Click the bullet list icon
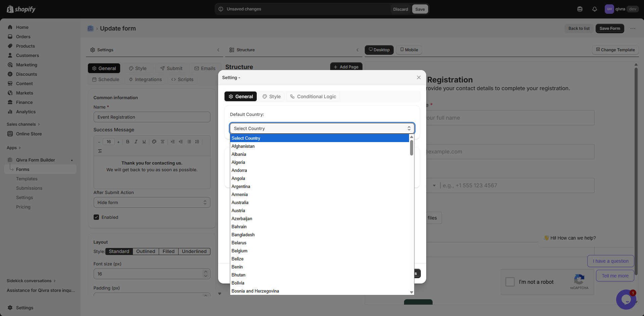This screenshot has height=316, width=644. (x=189, y=142)
